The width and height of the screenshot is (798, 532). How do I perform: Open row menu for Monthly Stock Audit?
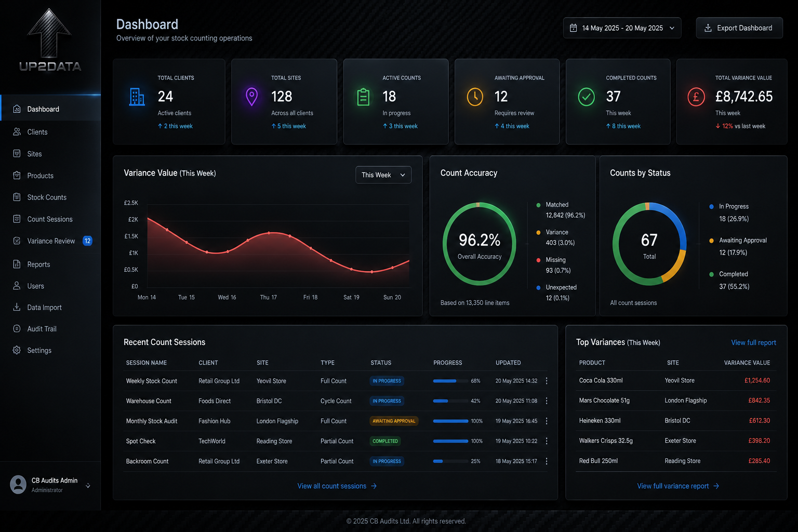click(x=547, y=421)
